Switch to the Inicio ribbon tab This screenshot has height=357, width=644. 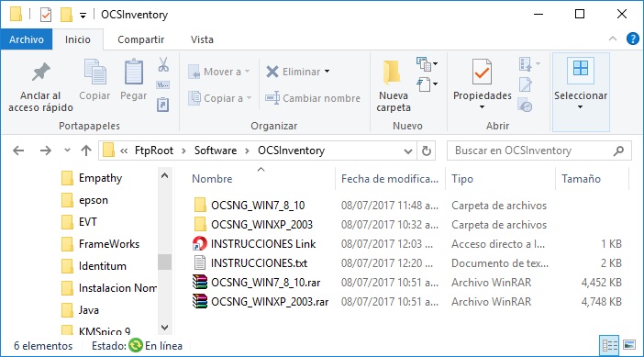(78, 39)
